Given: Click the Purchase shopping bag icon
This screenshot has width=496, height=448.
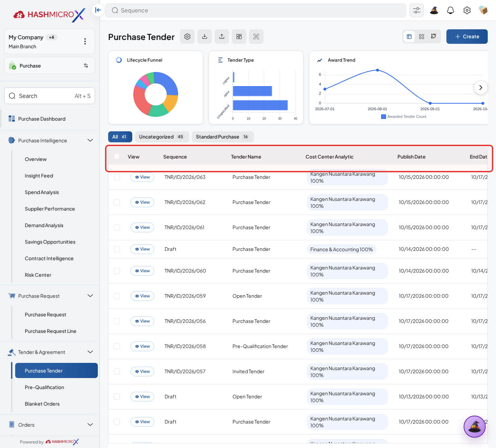Looking at the screenshot, I should point(12,65).
